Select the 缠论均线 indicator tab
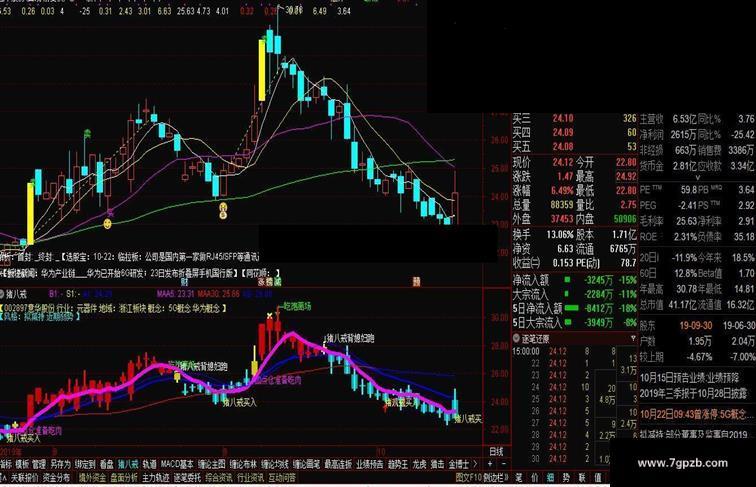The height and width of the screenshot is (487, 756). tap(274, 464)
